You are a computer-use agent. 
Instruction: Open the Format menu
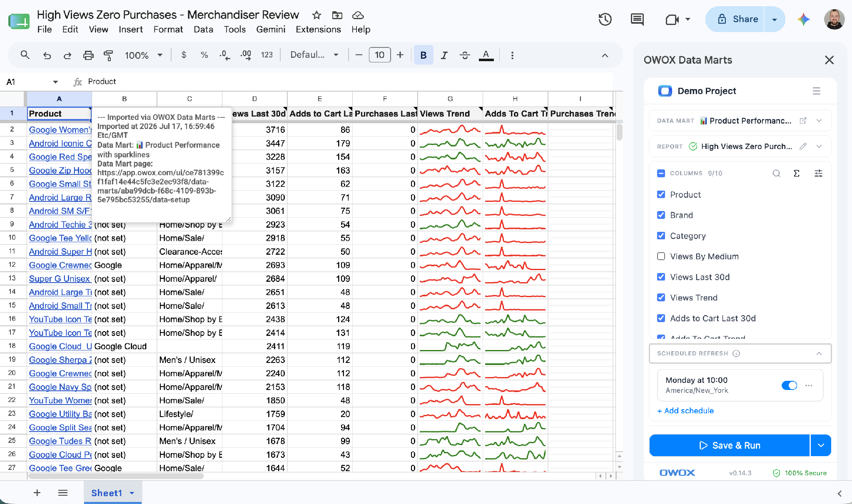[x=168, y=29]
